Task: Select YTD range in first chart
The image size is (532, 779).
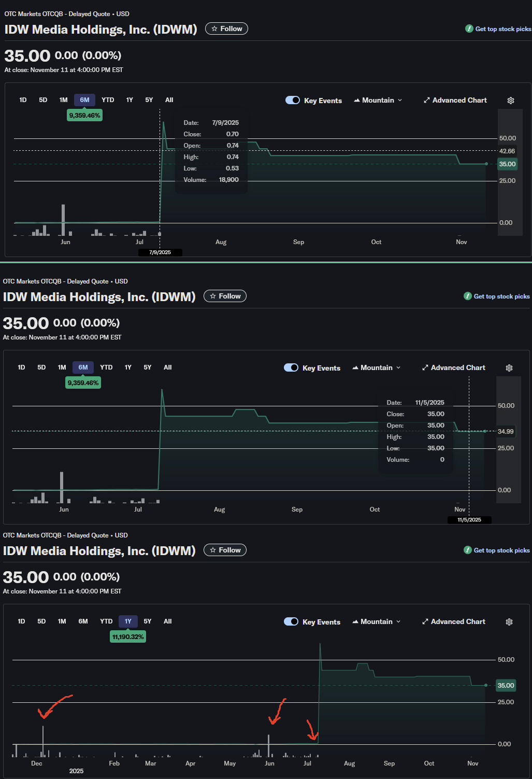Action: (108, 100)
